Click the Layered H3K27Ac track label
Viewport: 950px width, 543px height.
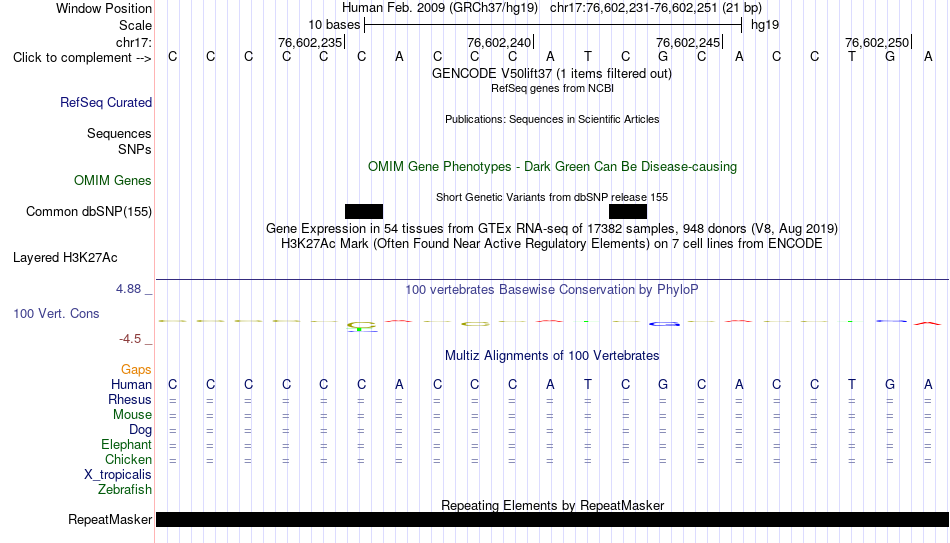pos(65,258)
